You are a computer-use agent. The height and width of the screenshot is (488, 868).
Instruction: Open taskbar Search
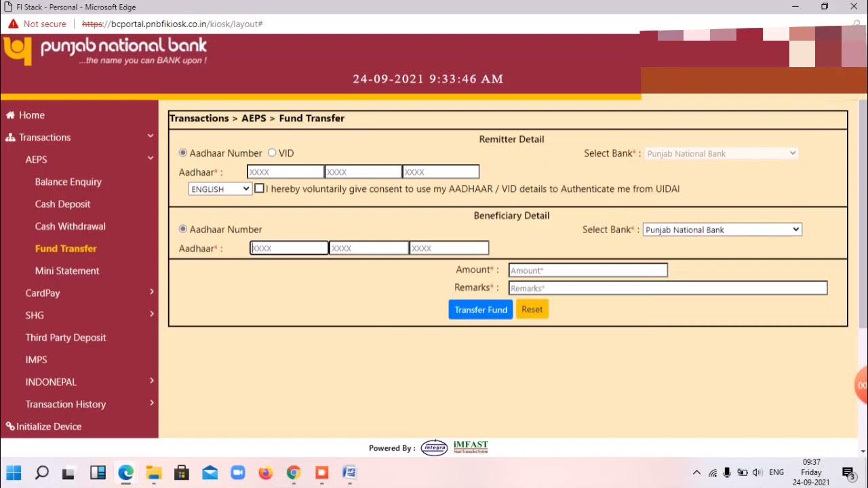[41, 472]
